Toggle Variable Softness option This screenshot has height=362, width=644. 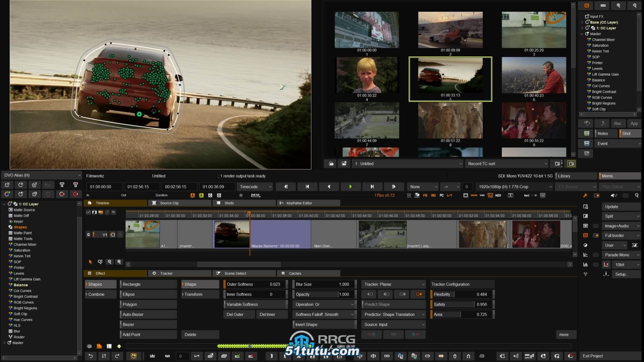pos(256,304)
